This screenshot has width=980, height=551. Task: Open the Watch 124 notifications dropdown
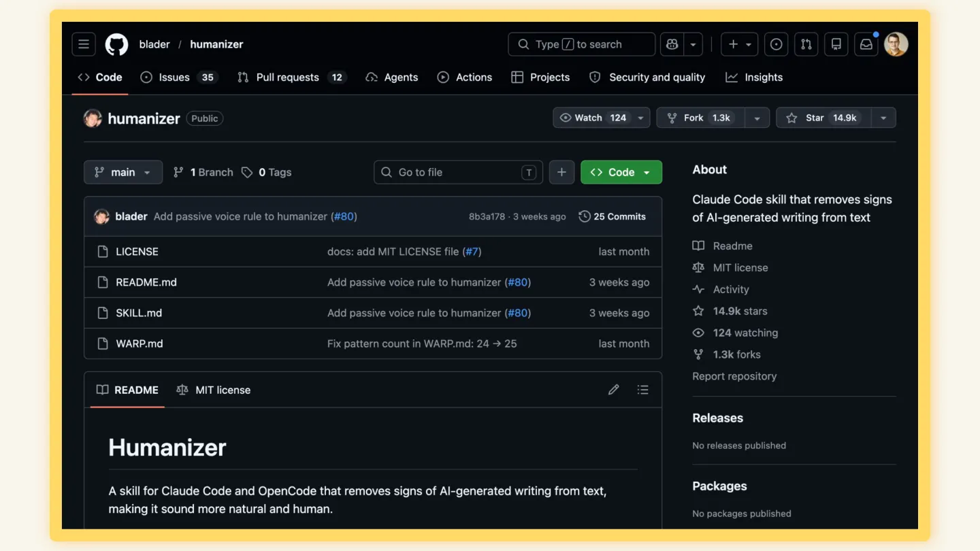602,118
